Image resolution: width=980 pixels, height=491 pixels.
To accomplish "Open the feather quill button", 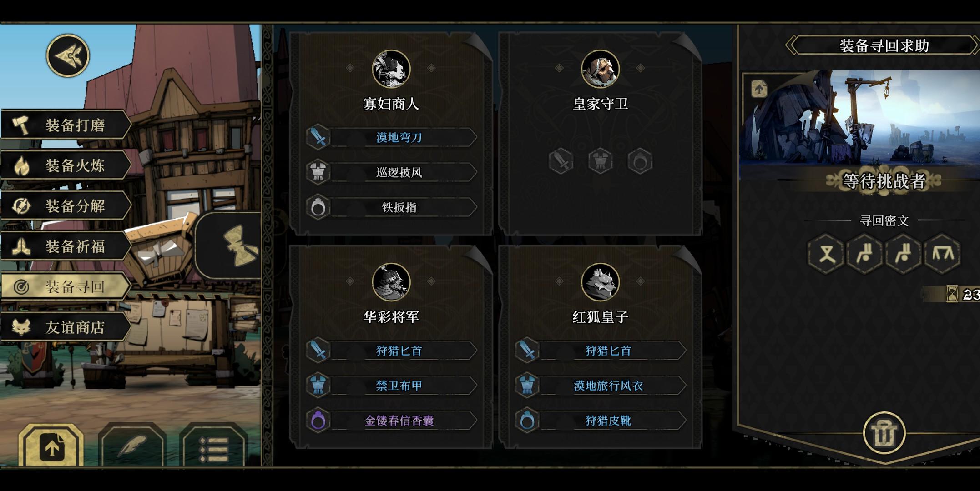I will [x=132, y=446].
